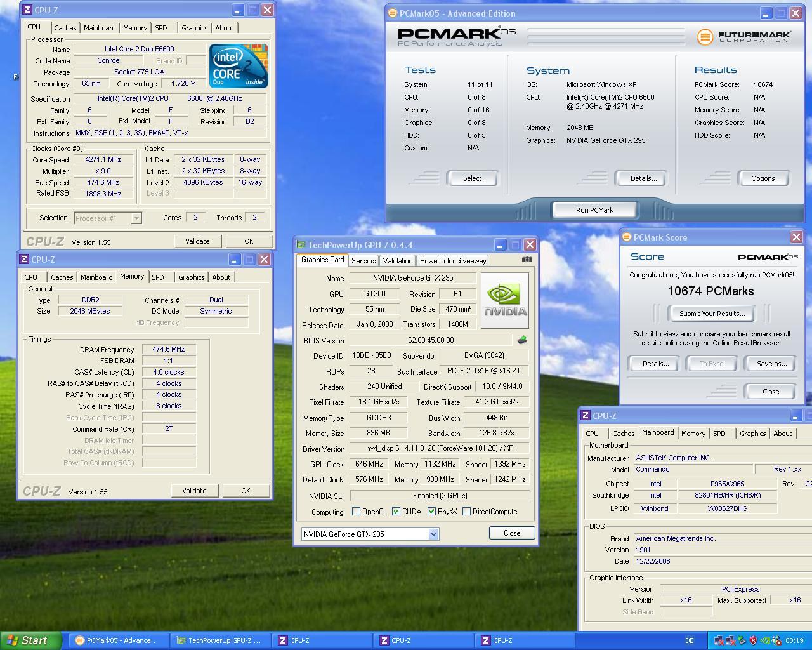Select SPD tab in CPU-Z Mainboard window

click(719, 434)
